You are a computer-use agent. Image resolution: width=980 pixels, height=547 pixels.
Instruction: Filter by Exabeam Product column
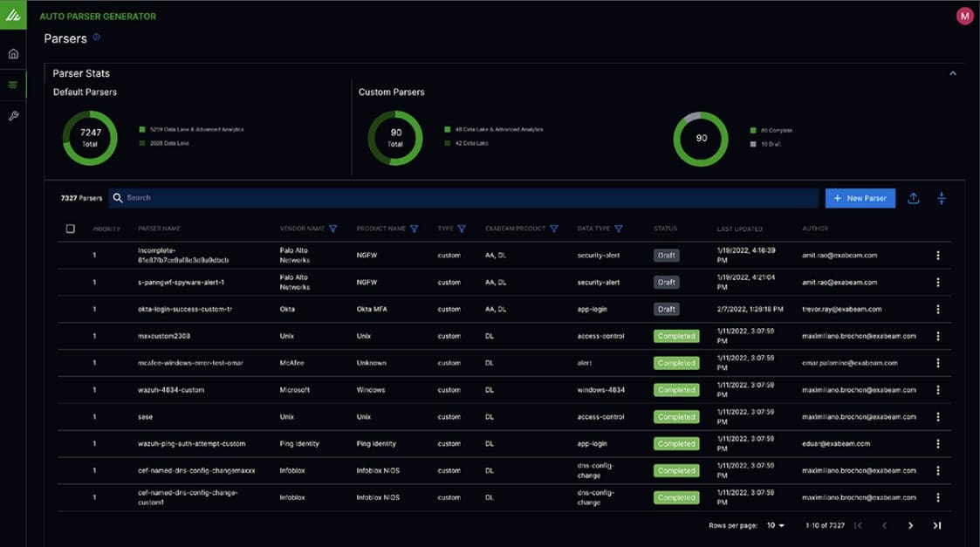pos(554,229)
